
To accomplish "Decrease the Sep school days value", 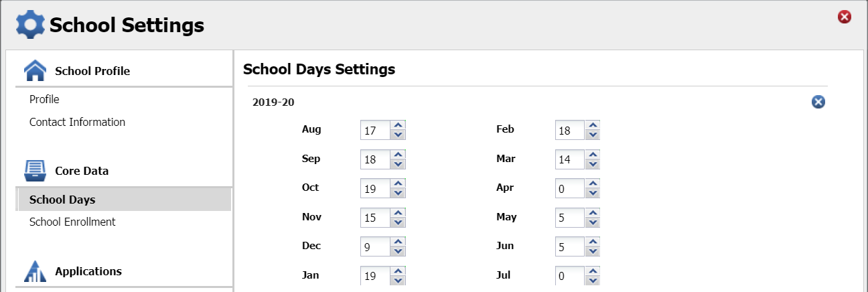I will (x=399, y=164).
